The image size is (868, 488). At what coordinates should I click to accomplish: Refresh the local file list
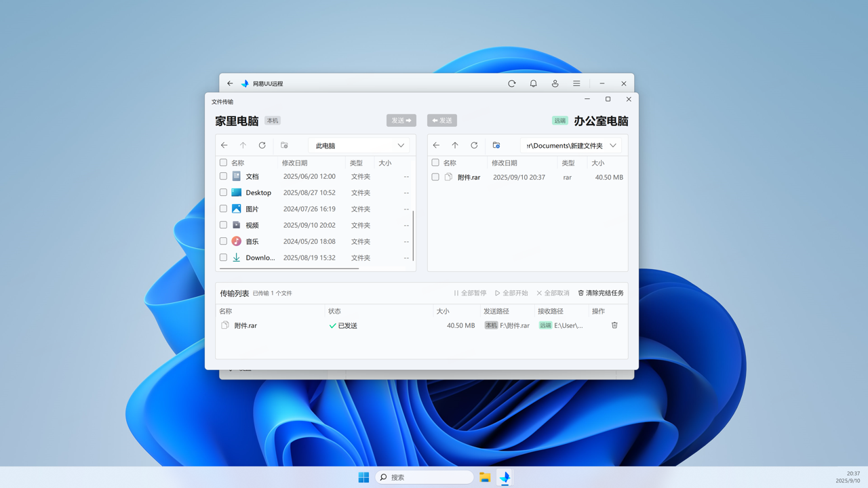click(x=262, y=144)
